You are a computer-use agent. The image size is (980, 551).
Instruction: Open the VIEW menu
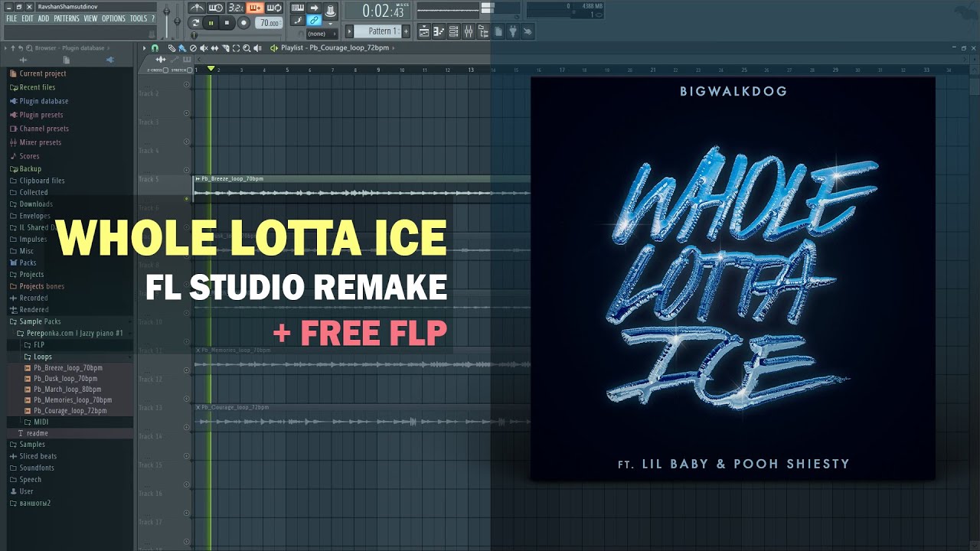(90, 18)
